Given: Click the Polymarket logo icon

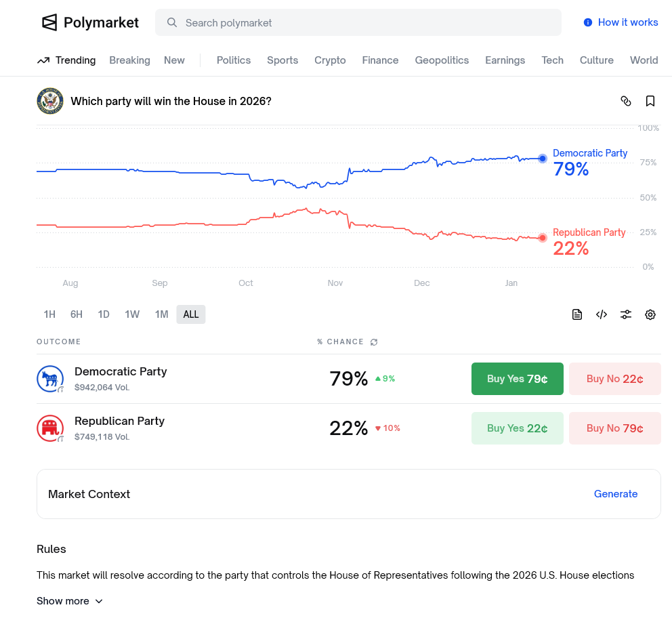Looking at the screenshot, I should tap(49, 22).
